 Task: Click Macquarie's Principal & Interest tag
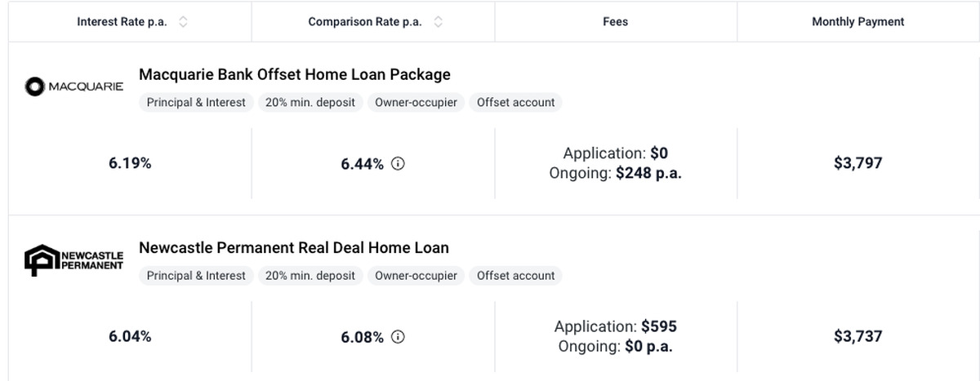196,103
